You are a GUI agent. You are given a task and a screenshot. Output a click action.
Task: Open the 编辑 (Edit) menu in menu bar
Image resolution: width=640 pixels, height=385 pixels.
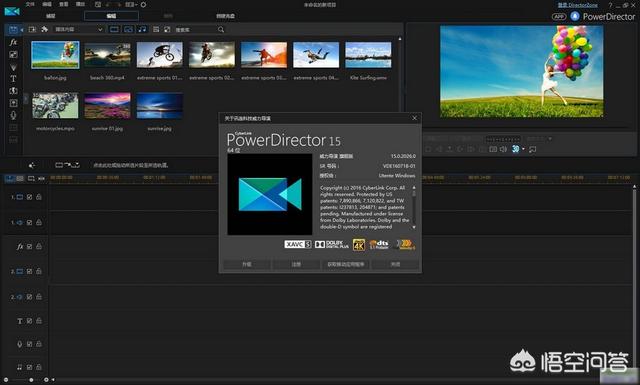pyautogui.click(x=47, y=4)
